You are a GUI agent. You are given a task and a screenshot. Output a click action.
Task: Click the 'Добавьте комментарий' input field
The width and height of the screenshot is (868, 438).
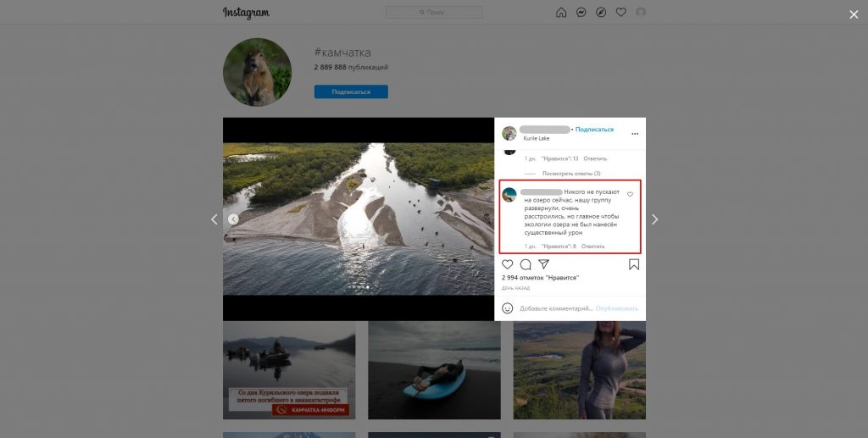(555, 308)
